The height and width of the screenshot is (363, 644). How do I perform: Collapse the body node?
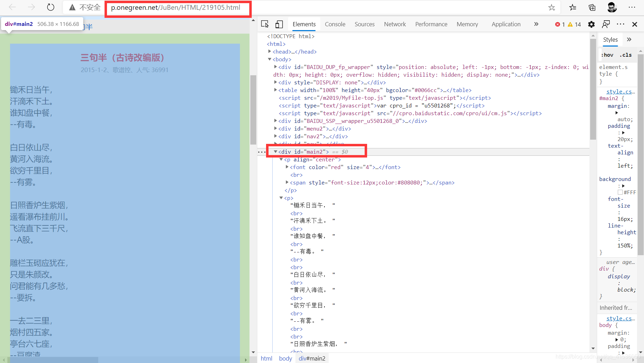[270, 59]
